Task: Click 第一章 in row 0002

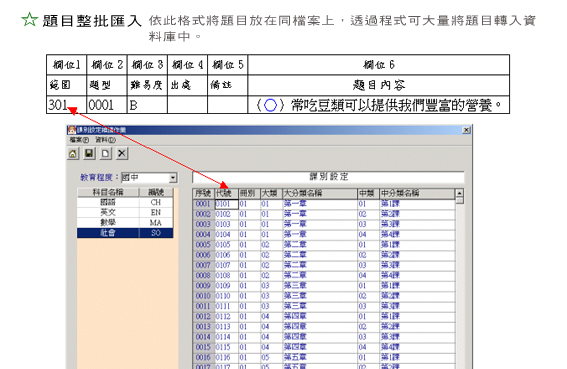Action: point(295,214)
